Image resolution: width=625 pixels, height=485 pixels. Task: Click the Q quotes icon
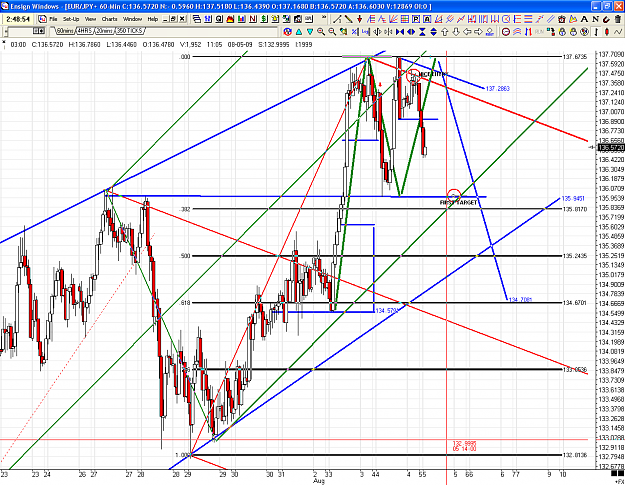coord(219,19)
